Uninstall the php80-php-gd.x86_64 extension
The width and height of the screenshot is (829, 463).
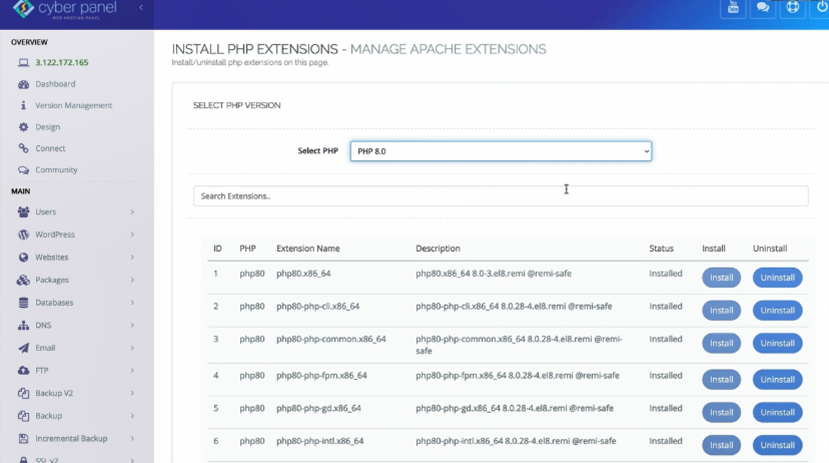click(x=777, y=412)
